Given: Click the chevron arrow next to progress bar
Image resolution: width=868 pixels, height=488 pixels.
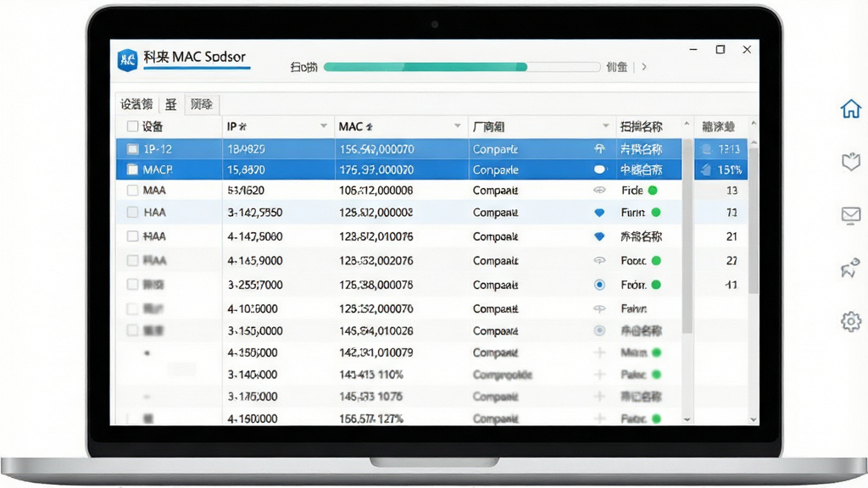Looking at the screenshot, I should pyautogui.click(x=644, y=67).
